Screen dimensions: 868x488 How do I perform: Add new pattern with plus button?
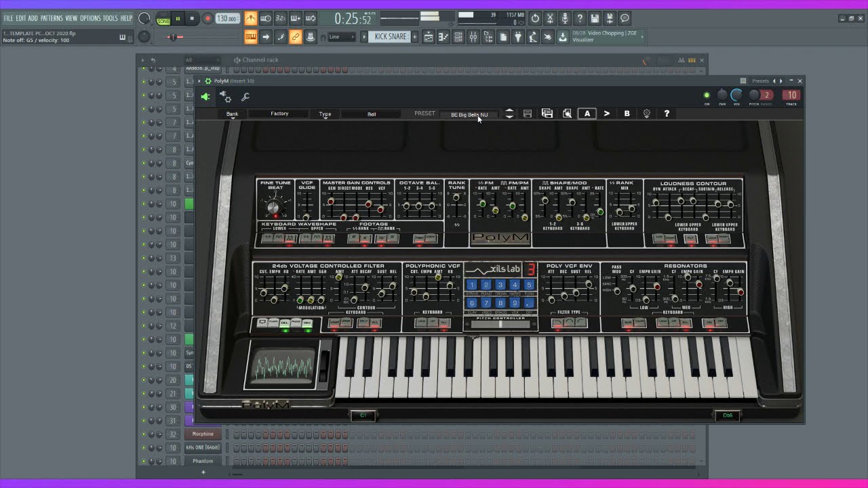414,37
